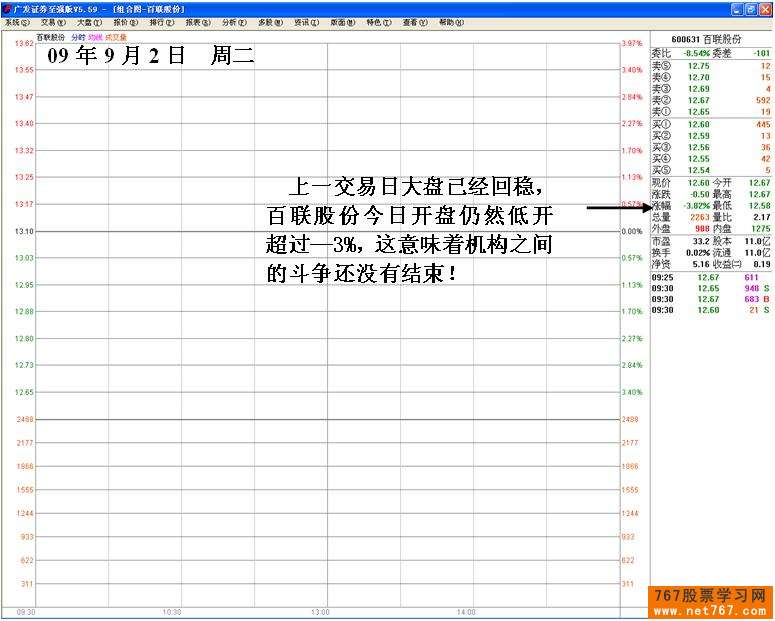The image size is (775, 621).
Task: Click the 外盘 value 988
Action: [702, 228]
